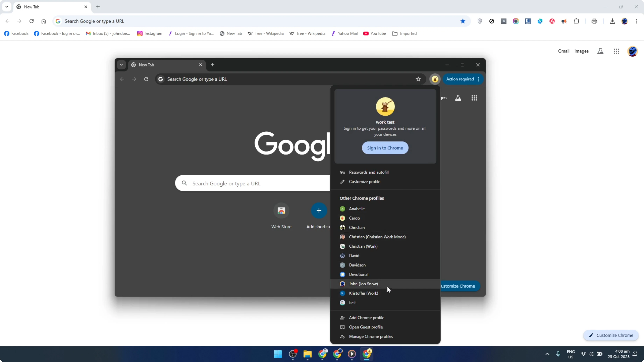Click the shield extension icon
This screenshot has width=644, height=362.
click(480, 21)
